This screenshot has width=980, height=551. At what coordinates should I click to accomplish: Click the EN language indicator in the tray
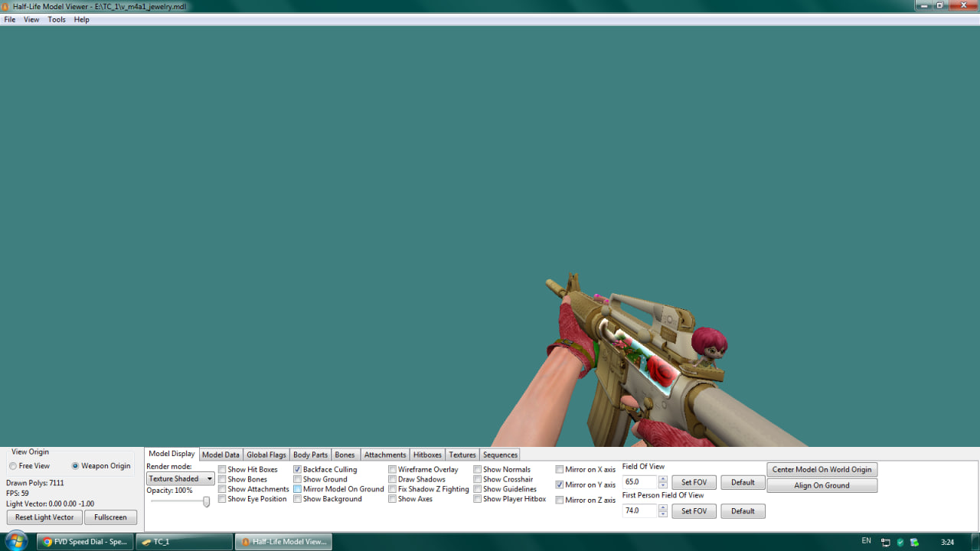(866, 541)
